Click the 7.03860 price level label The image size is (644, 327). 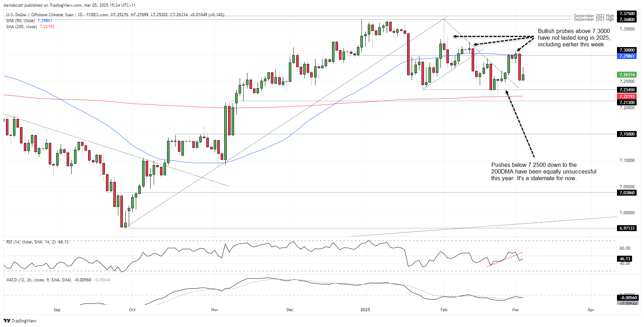(627, 193)
